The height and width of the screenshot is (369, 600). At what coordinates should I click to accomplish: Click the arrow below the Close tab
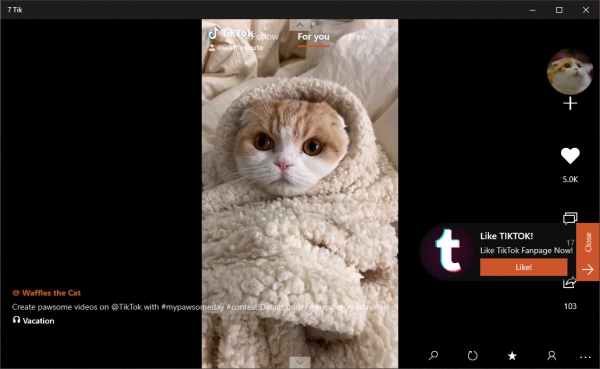tap(588, 270)
